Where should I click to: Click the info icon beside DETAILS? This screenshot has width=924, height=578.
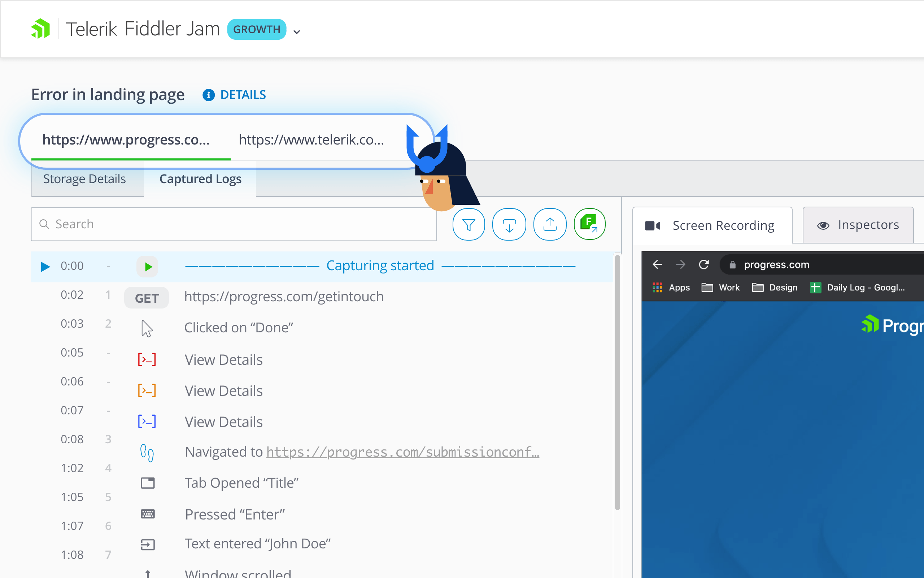pos(209,95)
